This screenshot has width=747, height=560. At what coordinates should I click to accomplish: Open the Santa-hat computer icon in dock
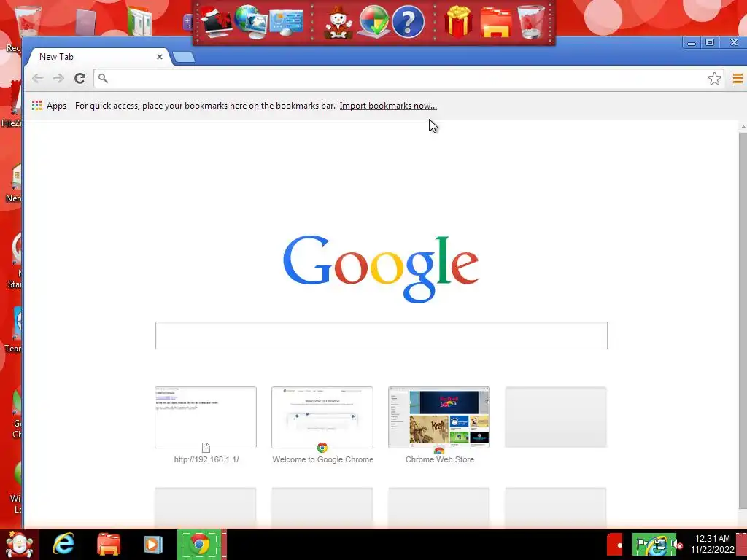pyautogui.click(x=216, y=23)
